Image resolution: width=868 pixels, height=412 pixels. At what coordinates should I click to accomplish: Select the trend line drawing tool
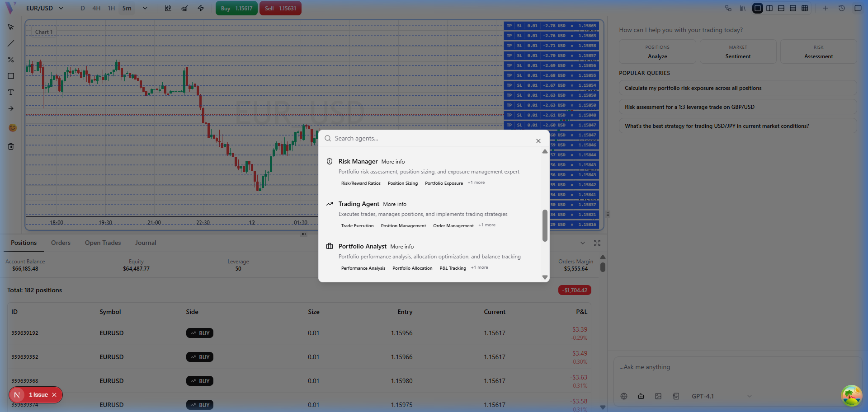point(11,43)
